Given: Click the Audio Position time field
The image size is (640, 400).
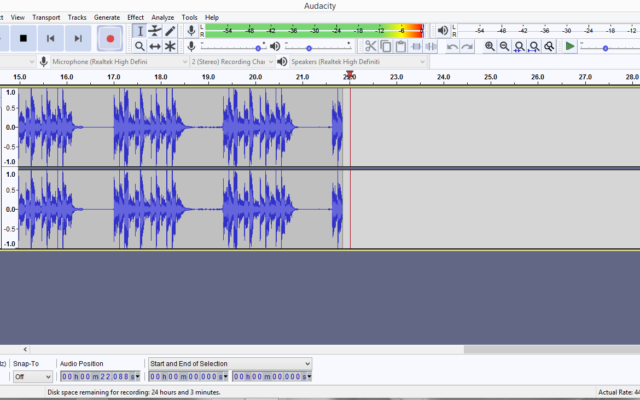Looking at the screenshot, I should coord(98,376).
